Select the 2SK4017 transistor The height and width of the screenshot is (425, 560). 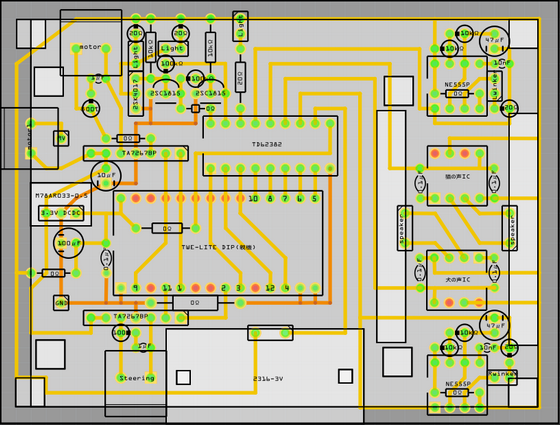click(136, 94)
